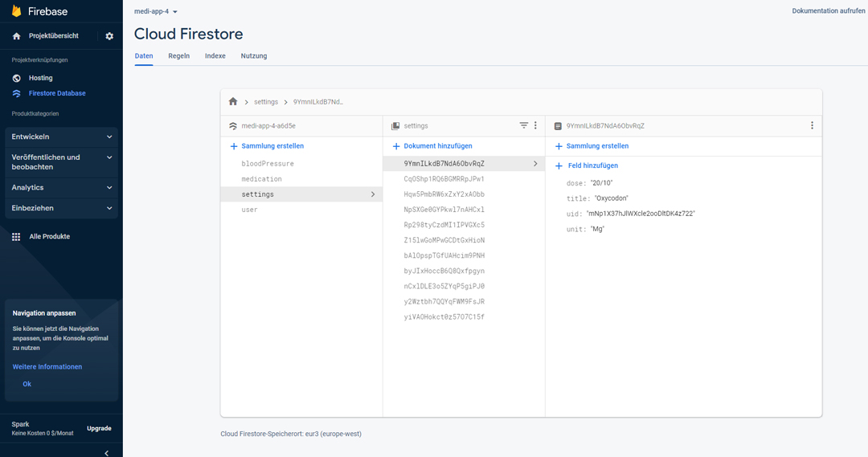Expand the Entwickeln section

click(x=61, y=137)
